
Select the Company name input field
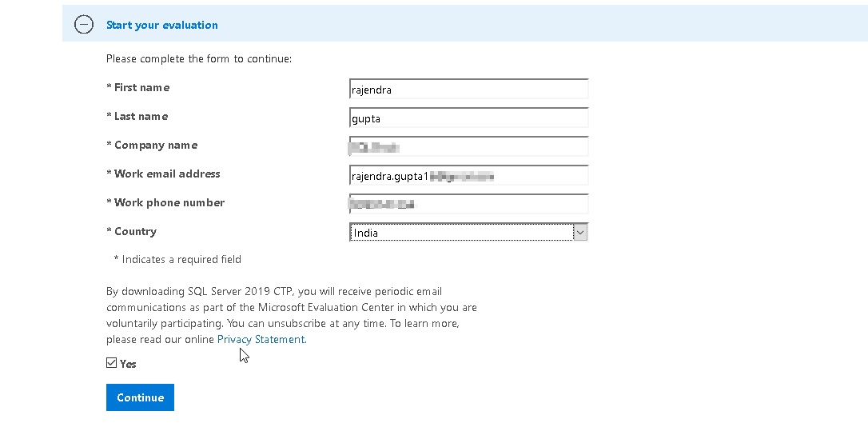[468, 147]
